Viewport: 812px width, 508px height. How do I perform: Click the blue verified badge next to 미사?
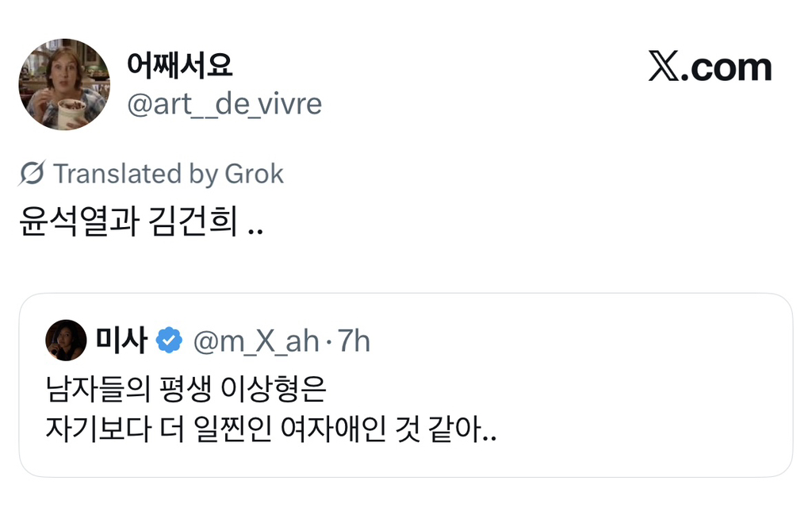pyautogui.click(x=168, y=341)
